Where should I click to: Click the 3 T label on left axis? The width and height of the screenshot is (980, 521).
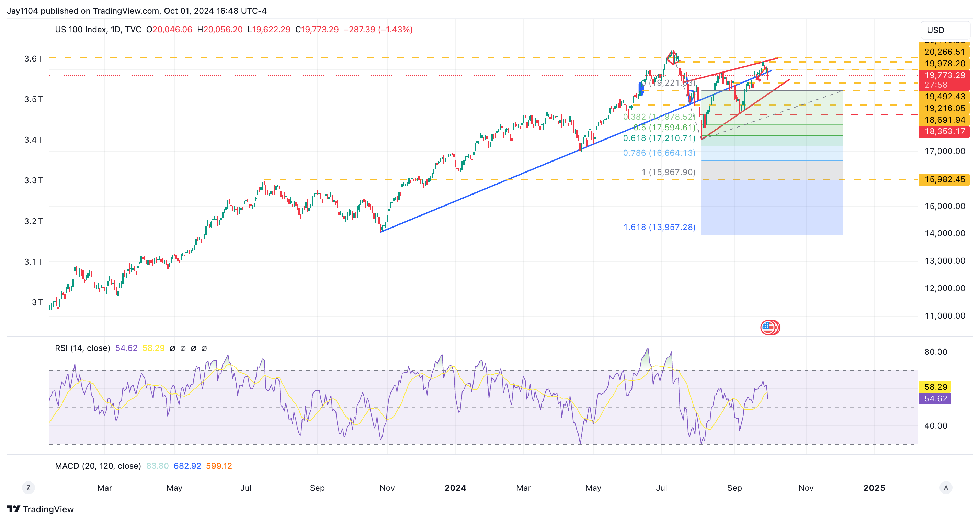(x=37, y=302)
